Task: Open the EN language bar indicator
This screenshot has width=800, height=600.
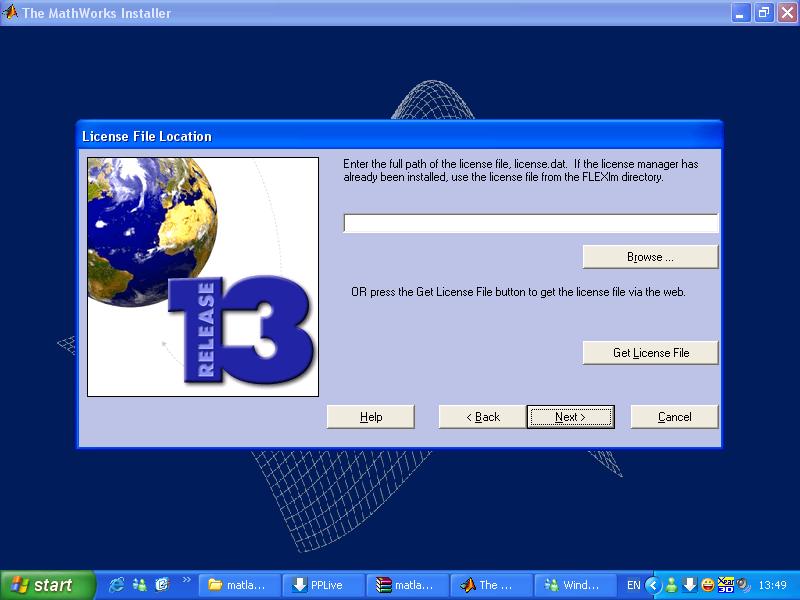Action: (x=633, y=585)
